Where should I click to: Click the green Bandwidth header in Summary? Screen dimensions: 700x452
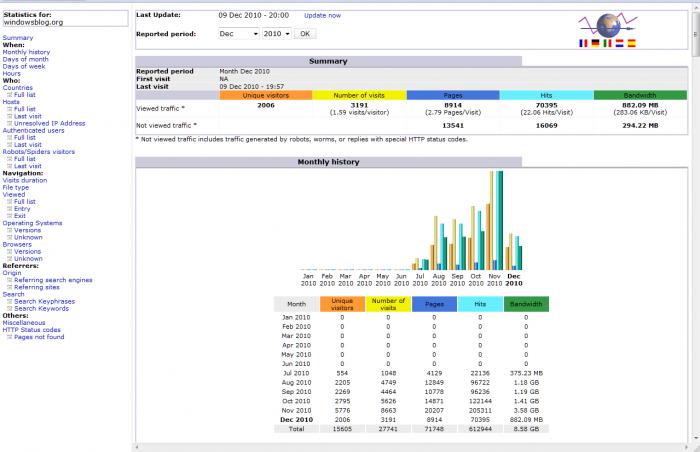click(640, 95)
